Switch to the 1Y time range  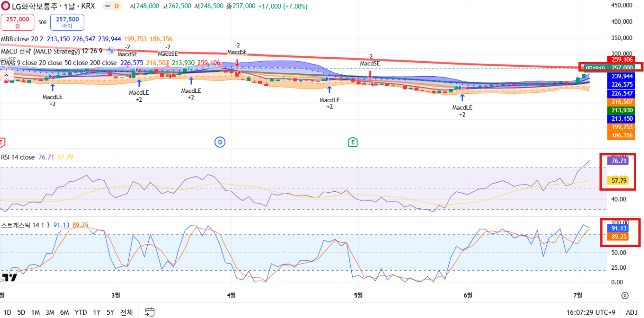click(x=97, y=312)
